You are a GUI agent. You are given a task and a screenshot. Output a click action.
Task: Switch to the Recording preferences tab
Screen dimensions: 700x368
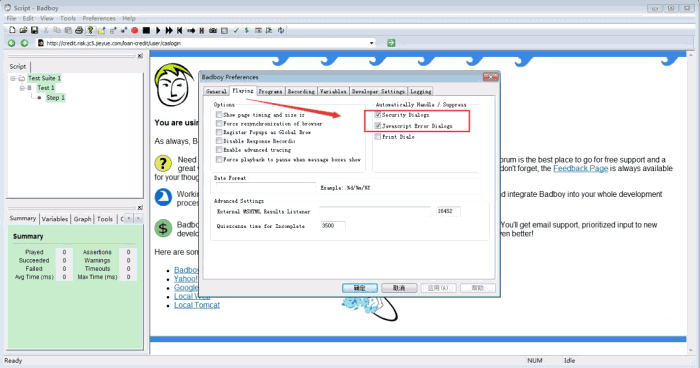[301, 91]
